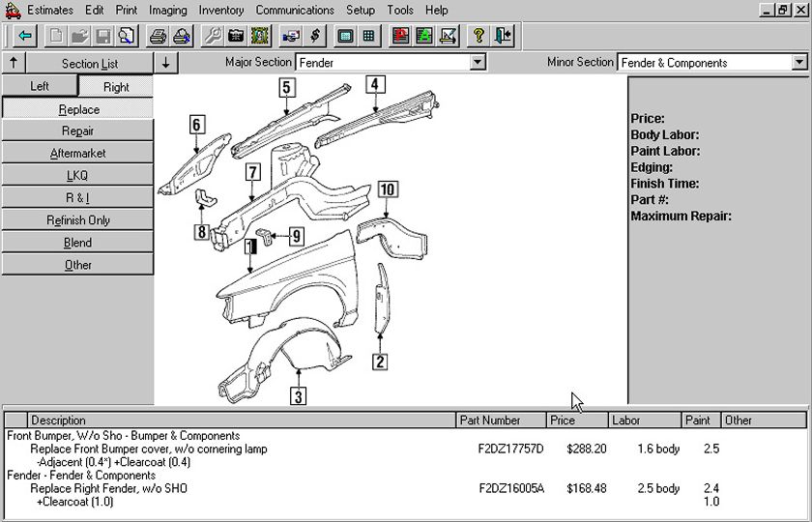Click the up arrow beside Section List
This screenshot has height=522, width=812.
click(x=14, y=63)
